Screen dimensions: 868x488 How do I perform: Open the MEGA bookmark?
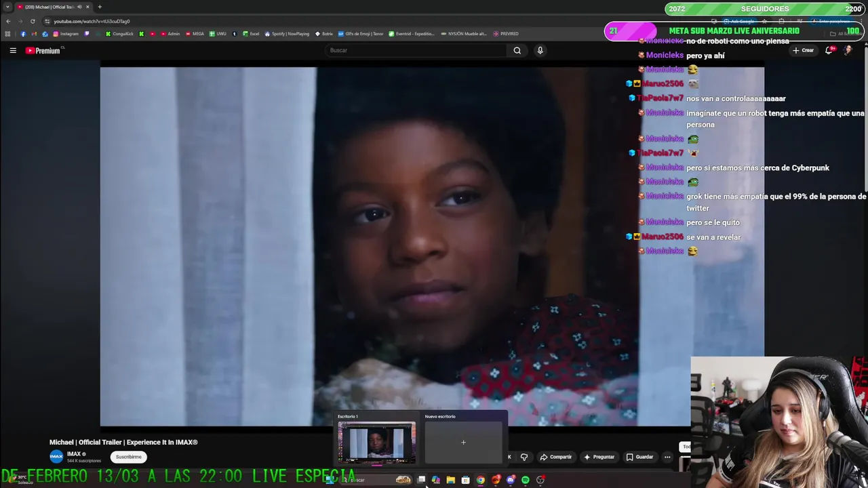click(x=195, y=34)
